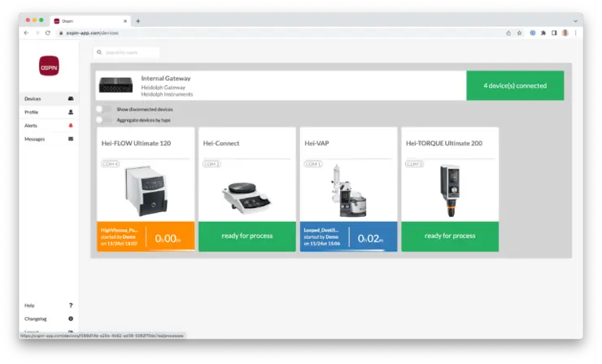Click the red Alerts bell icon

click(71, 126)
